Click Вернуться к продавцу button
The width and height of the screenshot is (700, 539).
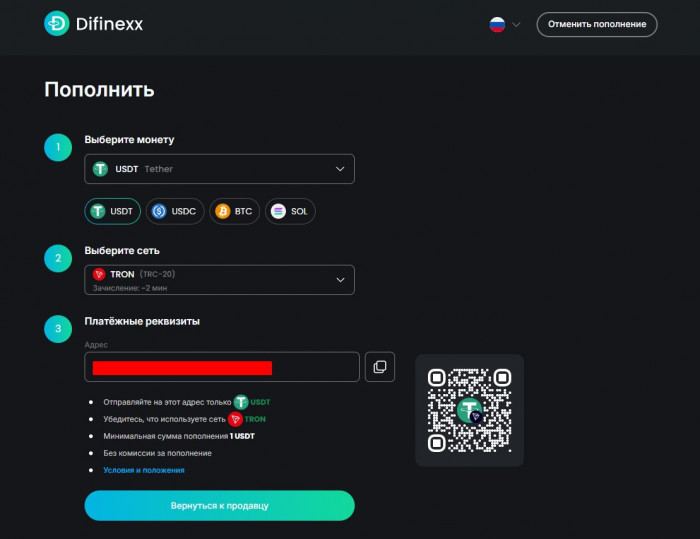click(219, 506)
